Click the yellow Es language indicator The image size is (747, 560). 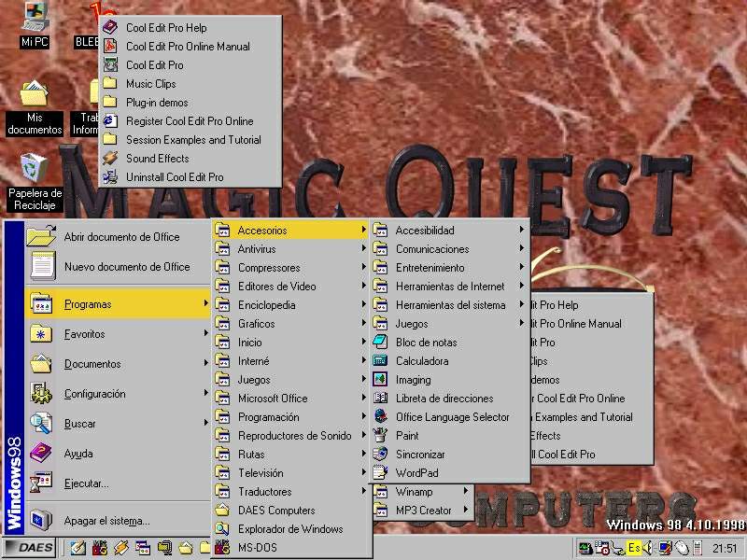tap(634, 548)
